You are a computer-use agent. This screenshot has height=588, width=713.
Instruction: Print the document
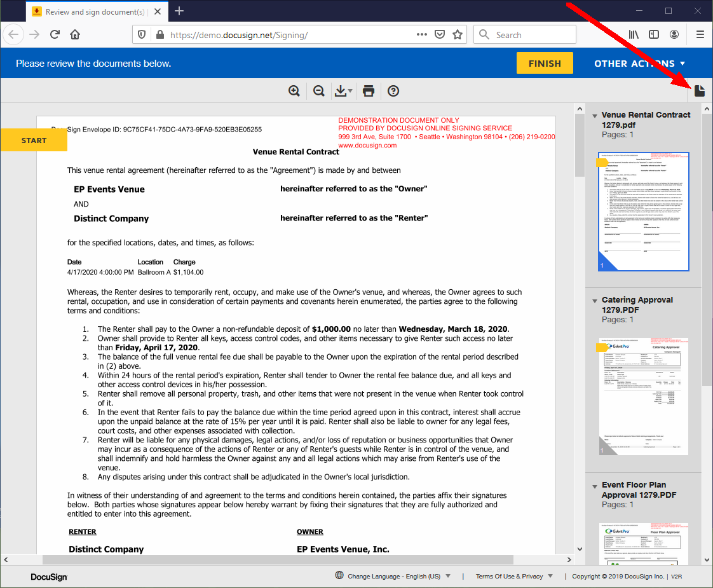(369, 91)
